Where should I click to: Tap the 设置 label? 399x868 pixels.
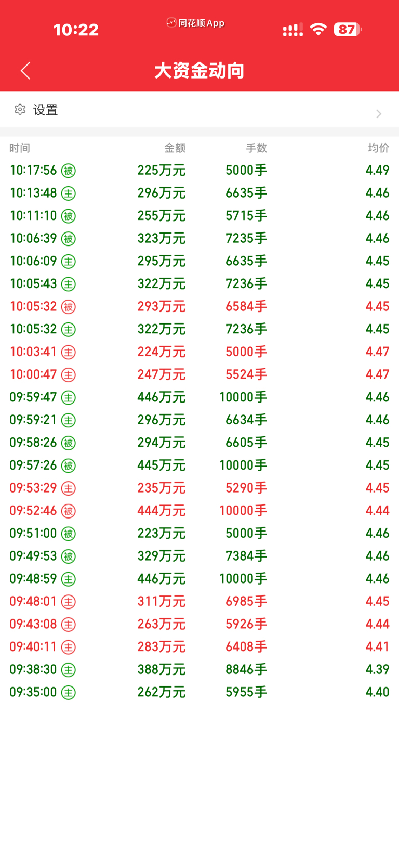click(46, 110)
